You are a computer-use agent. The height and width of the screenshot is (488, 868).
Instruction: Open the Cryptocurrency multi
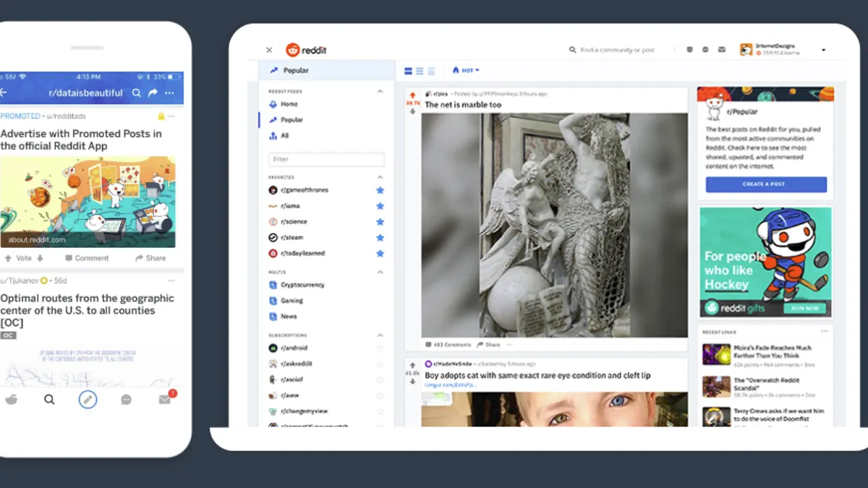pyautogui.click(x=302, y=285)
